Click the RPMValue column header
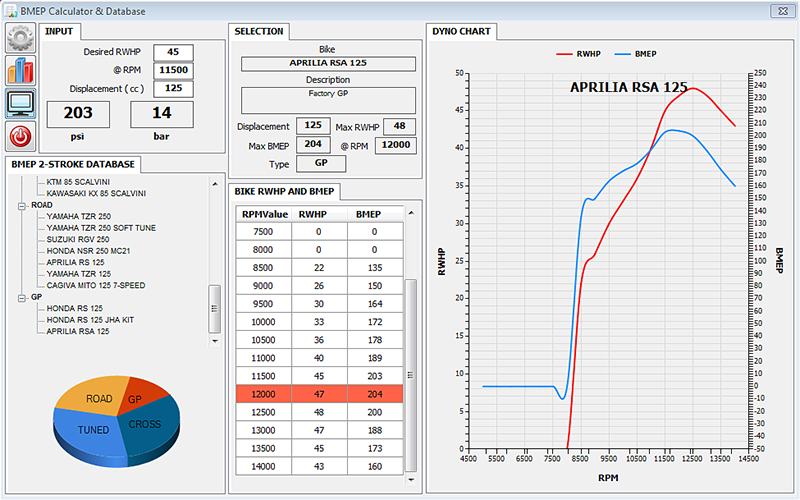Image resolution: width=800 pixels, height=500 pixels. point(264,214)
